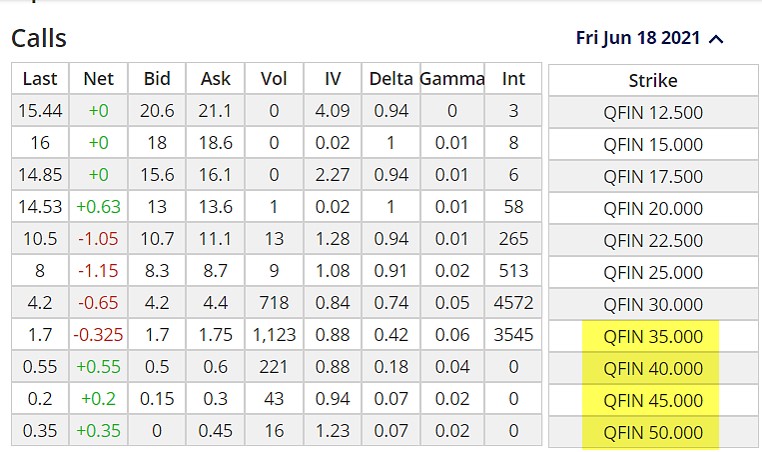The width and height of the screenshot is (762, 452).
Task: Sort by the Last column header
Action: [40, 79]
